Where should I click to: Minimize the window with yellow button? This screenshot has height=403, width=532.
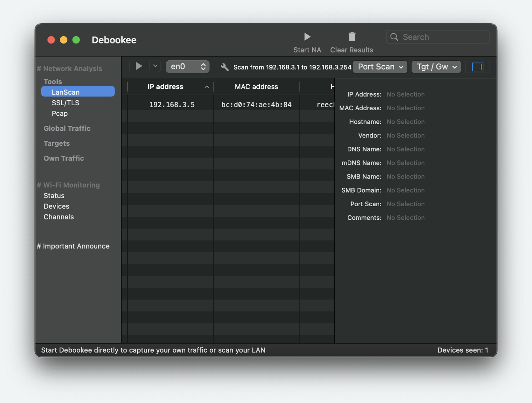pyautogui.click(x=64, y=40)
